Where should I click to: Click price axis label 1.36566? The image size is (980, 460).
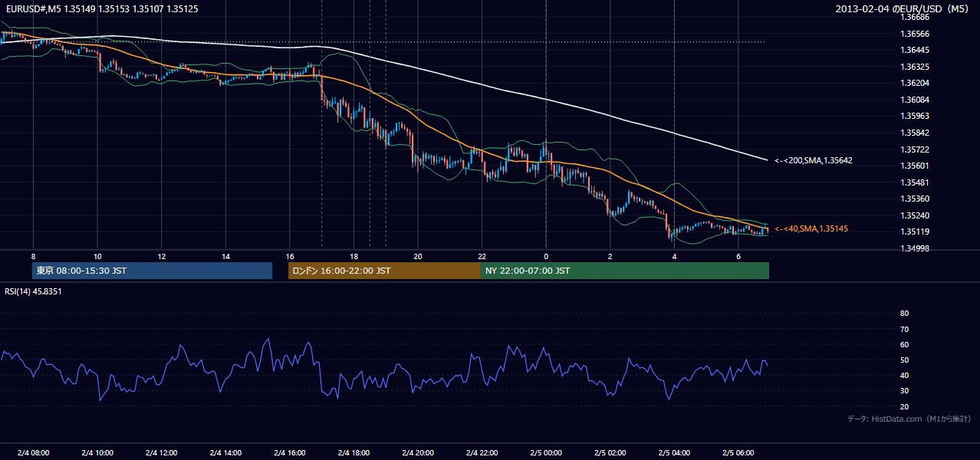tap(916, 33)
